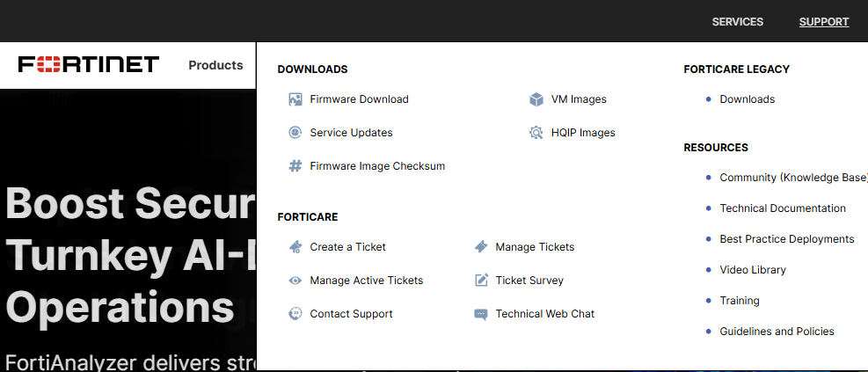Open the Video Library link
This screenshot has height=372, width=868.
752,270
